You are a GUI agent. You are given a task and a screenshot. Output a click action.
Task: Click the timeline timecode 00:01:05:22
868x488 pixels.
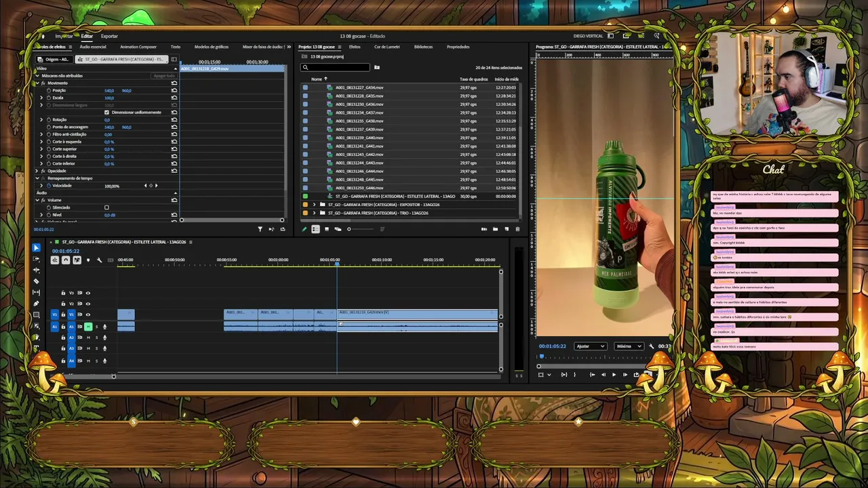click(66, 251)
